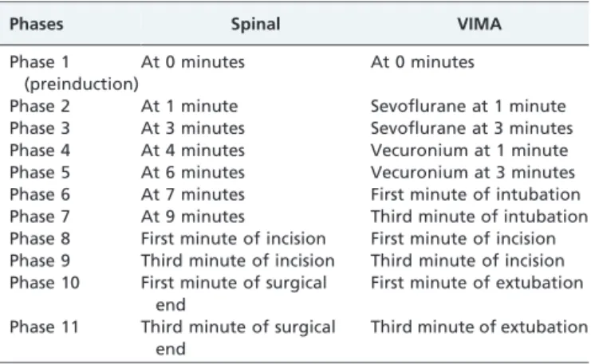Select the Phase 1 (preinduction) row label
591x364 pixels.
(74, 72)
